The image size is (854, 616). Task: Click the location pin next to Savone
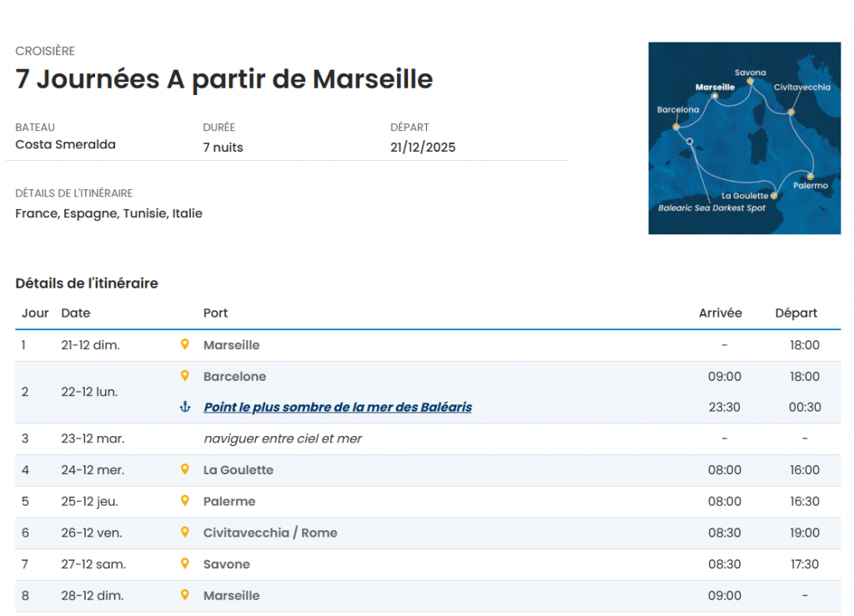(185, 563)
